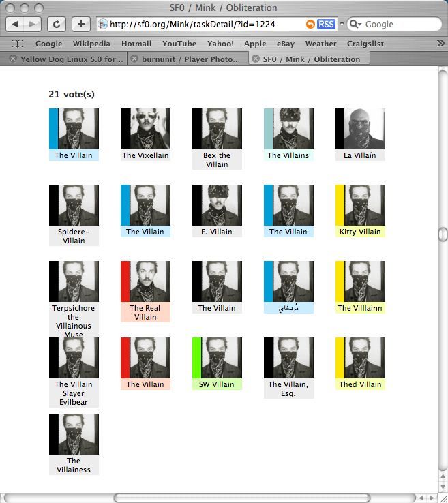The width and height of the screenshot is (448, 503).
Task: Select the SW Villain voter avatar
Action: point(217,358)
